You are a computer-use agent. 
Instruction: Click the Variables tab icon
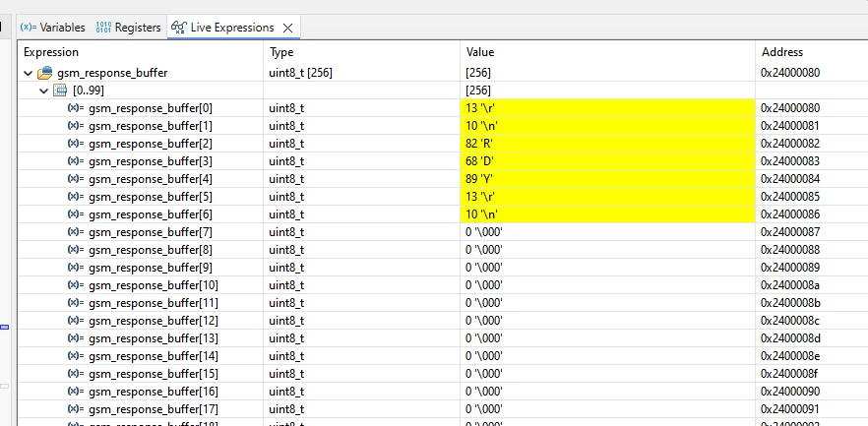coord(28,28)
